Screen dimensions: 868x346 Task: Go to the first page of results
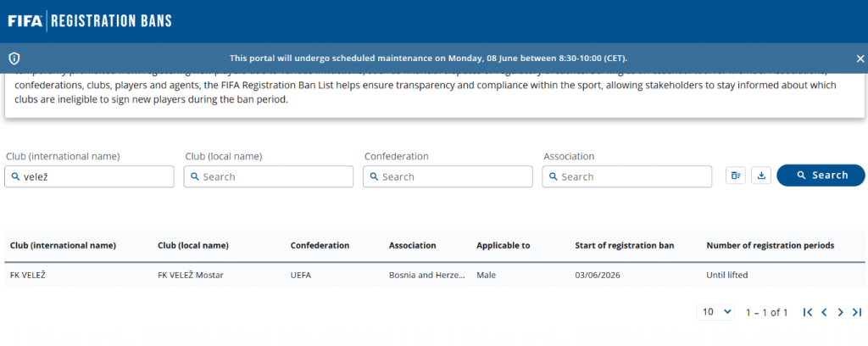[808, 312]
